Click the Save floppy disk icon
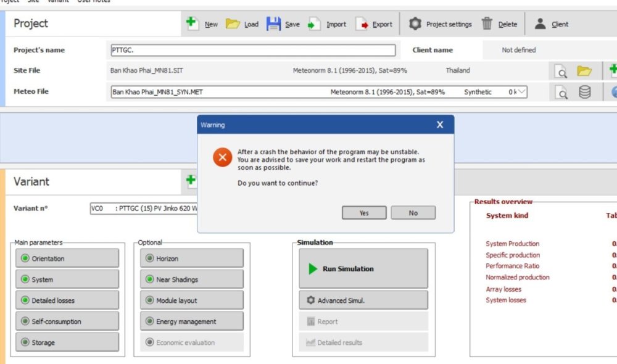617x364 pixels. [x=273, y=24]
